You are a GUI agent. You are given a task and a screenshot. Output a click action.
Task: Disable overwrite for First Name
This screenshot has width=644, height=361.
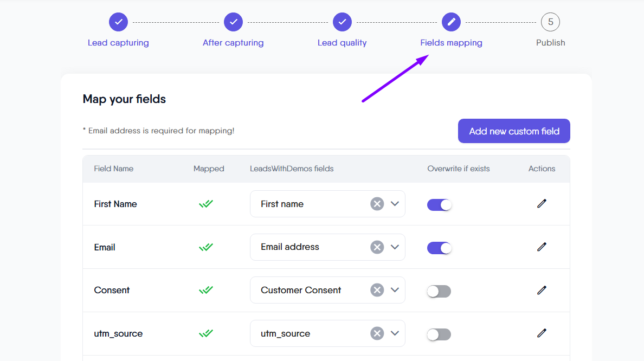(439, 204)
